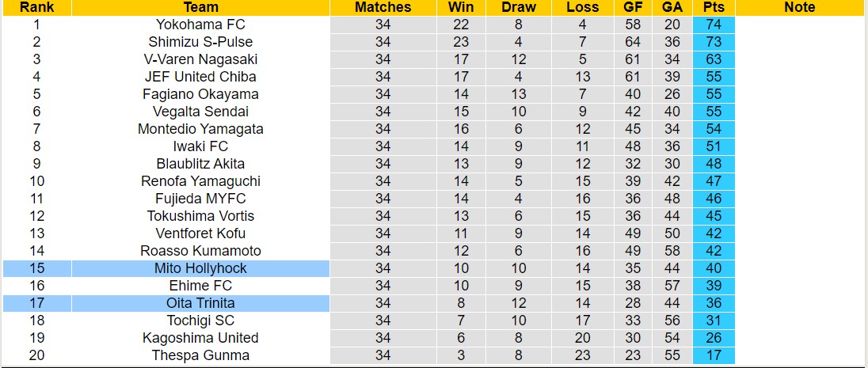Click the highlighted Oita Trinita row
The image size is (868, 368).
pos(200,303)
